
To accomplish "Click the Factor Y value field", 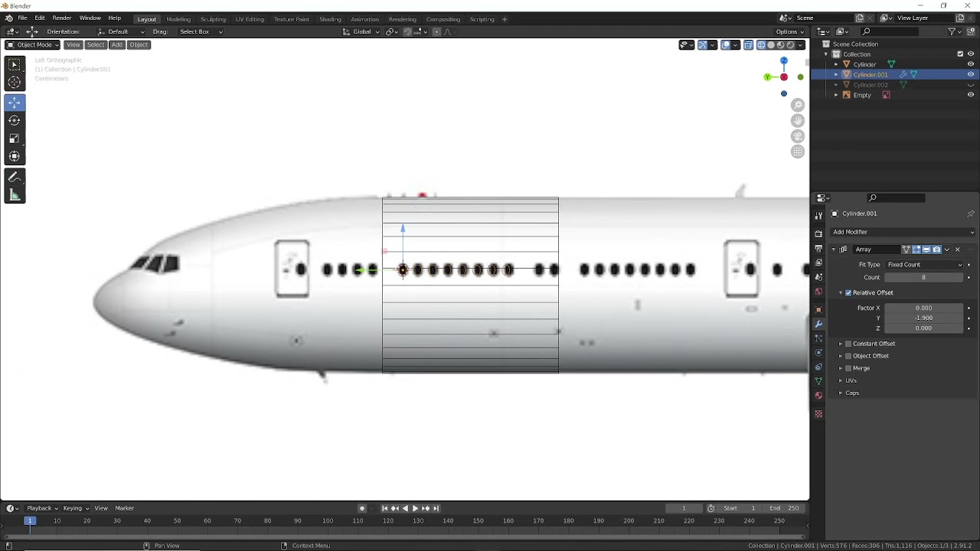I will [x=924, y=318].
